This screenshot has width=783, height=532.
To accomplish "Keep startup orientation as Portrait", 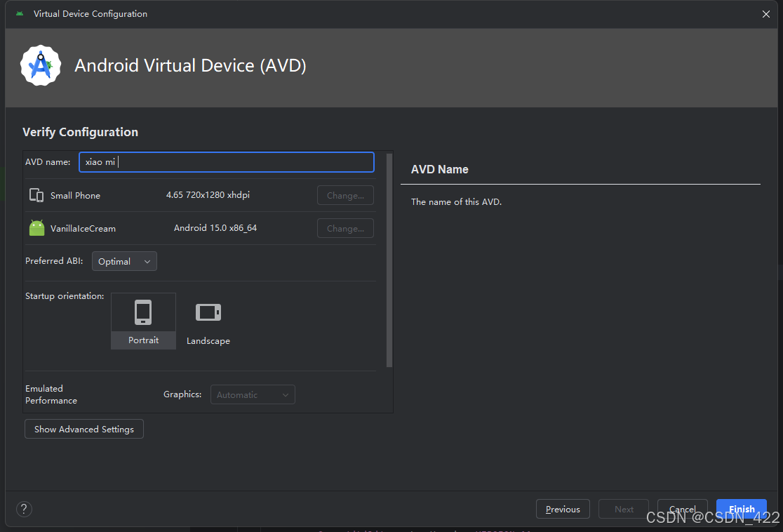I will click(143, 321).
